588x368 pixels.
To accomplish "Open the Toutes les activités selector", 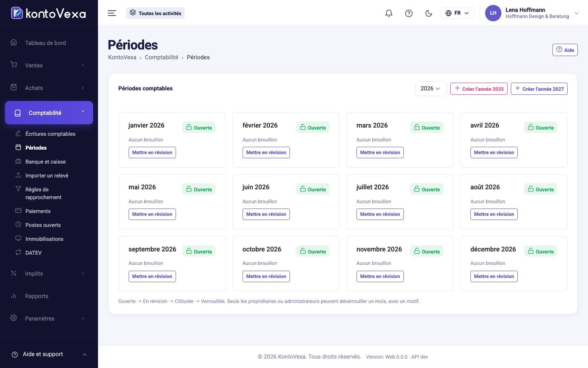I will [155, 13].
